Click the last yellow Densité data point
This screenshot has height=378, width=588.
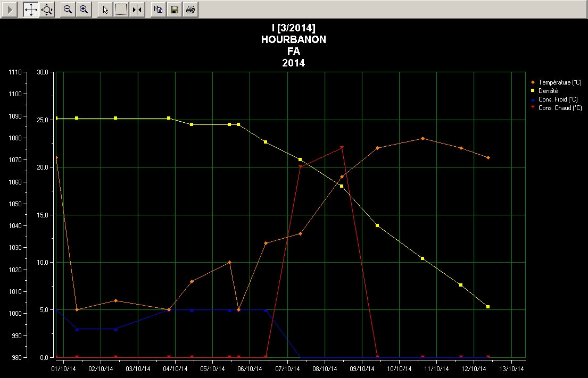(488, 307)
